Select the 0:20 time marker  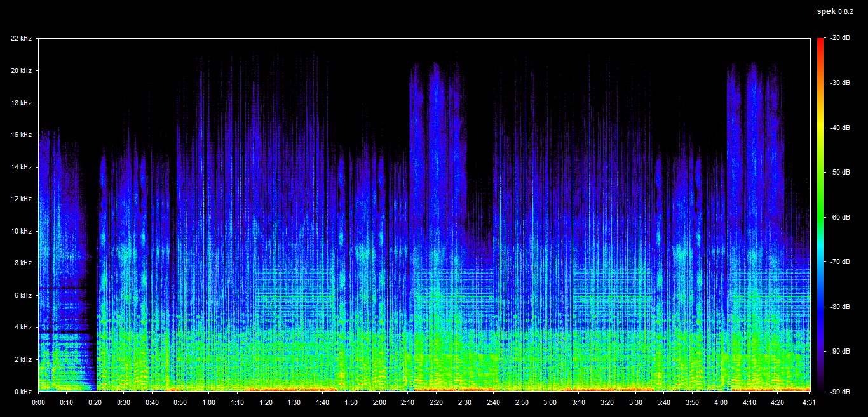pyautogui.click(x=95, y=402)
